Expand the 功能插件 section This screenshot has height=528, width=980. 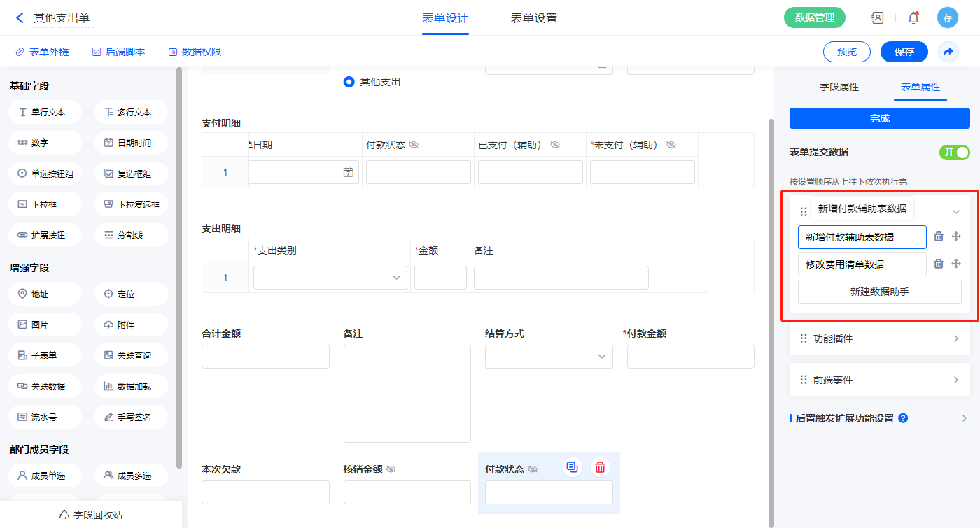click(x=880, y=338)
